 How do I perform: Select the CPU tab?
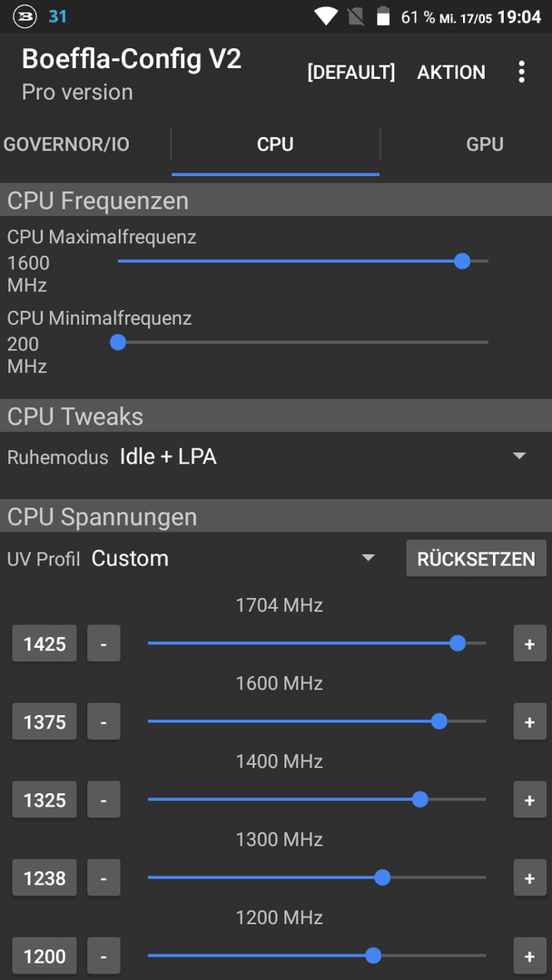pos(275,144)
